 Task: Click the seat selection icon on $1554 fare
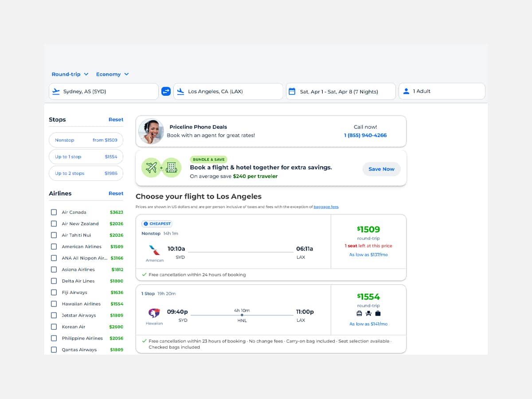(x=368, y=313)
